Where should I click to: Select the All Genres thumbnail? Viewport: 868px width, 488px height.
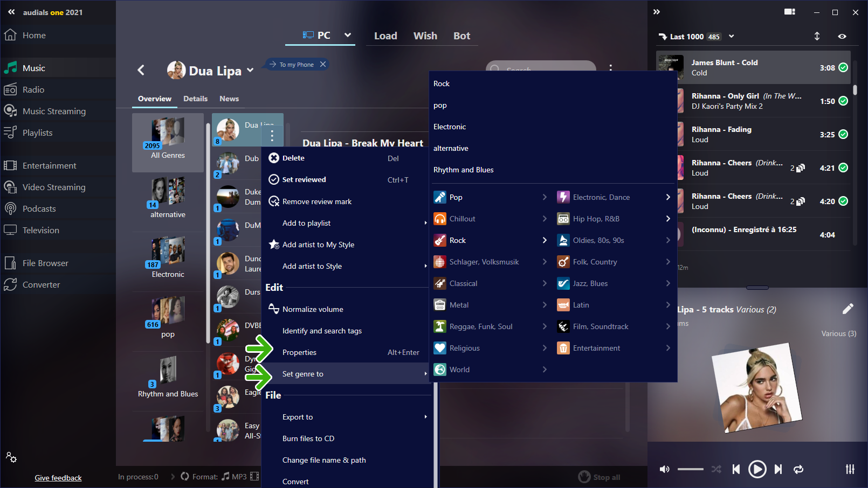[x=168, y=142]
